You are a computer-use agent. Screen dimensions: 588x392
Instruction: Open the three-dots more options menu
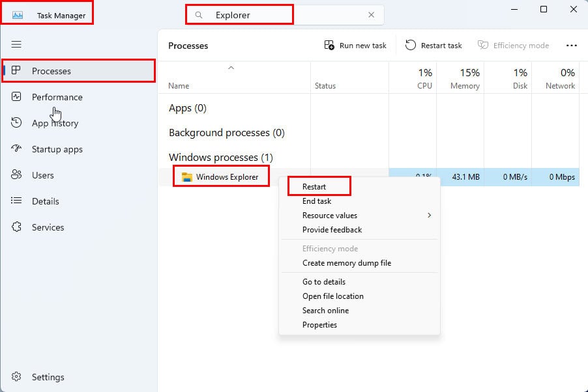(572, 46)
